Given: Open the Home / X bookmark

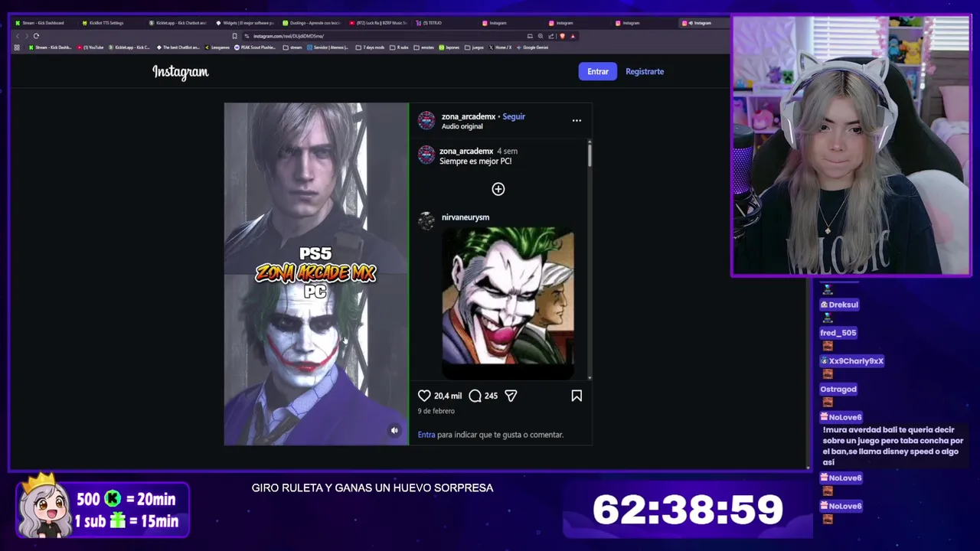Looking at the screenshot, I should tap(500, 47).
